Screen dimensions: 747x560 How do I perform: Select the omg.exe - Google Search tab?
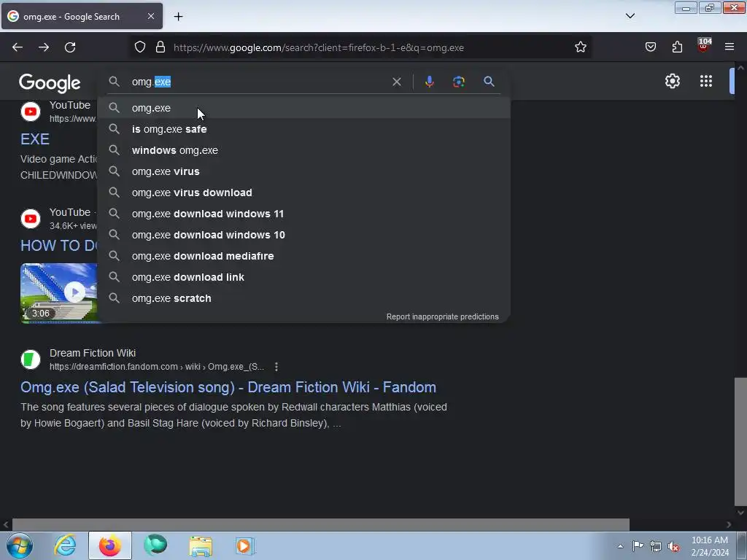[x=82, y=16]
